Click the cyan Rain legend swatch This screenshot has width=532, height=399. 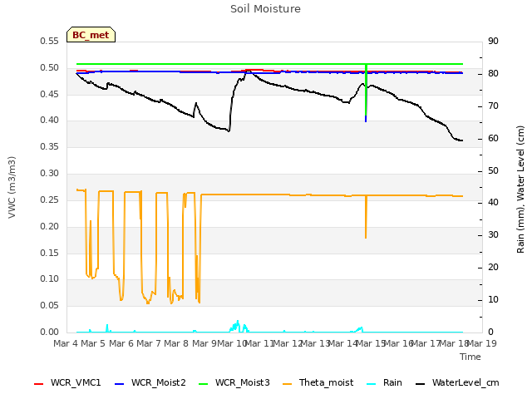pos(372,384)
